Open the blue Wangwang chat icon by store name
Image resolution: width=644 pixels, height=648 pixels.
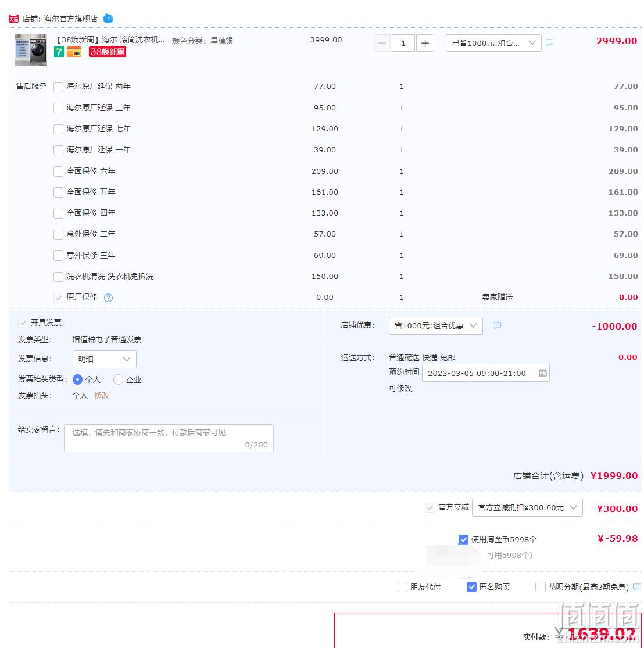[108, 19]
